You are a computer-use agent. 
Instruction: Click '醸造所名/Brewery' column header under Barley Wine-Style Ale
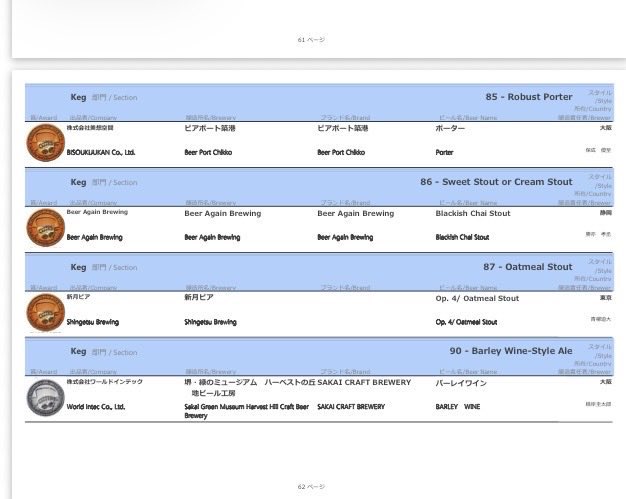pyautogui.click(x=211, y=372)
